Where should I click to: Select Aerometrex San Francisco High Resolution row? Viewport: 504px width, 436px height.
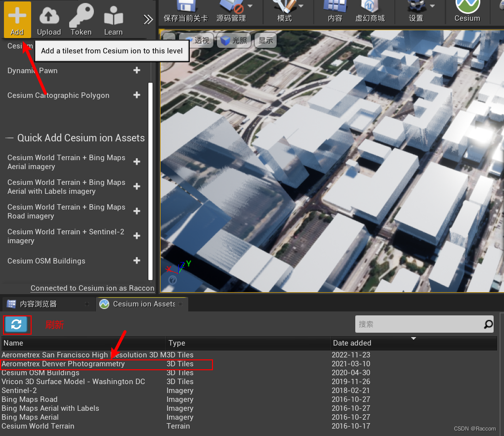pyautogui.click(x=249, y=354)
